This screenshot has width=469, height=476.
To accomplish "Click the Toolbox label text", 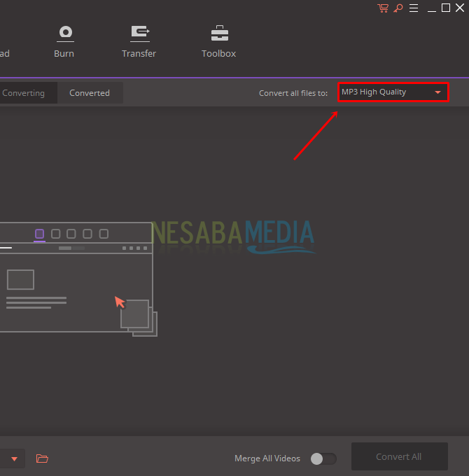I will [x=219, y=53].
